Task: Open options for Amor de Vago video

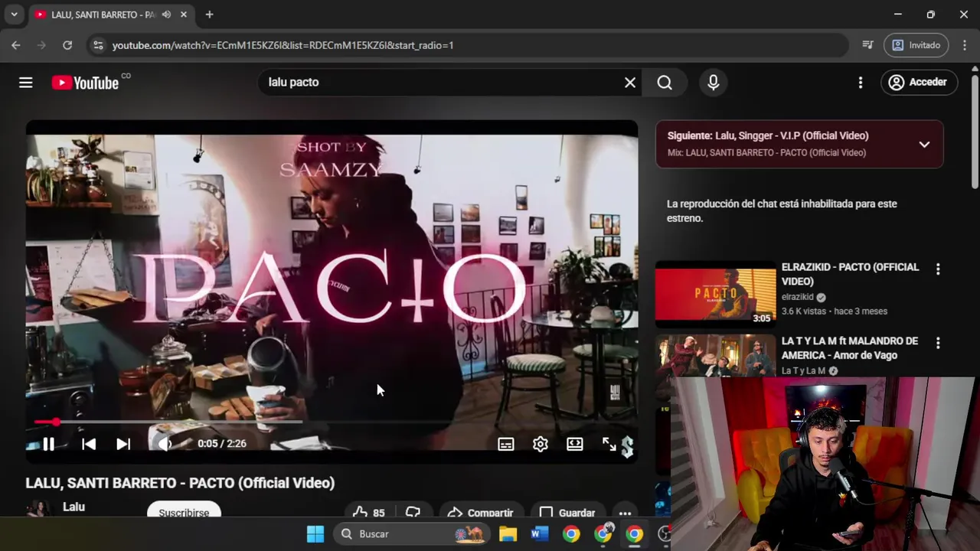Action: [938, 343]
